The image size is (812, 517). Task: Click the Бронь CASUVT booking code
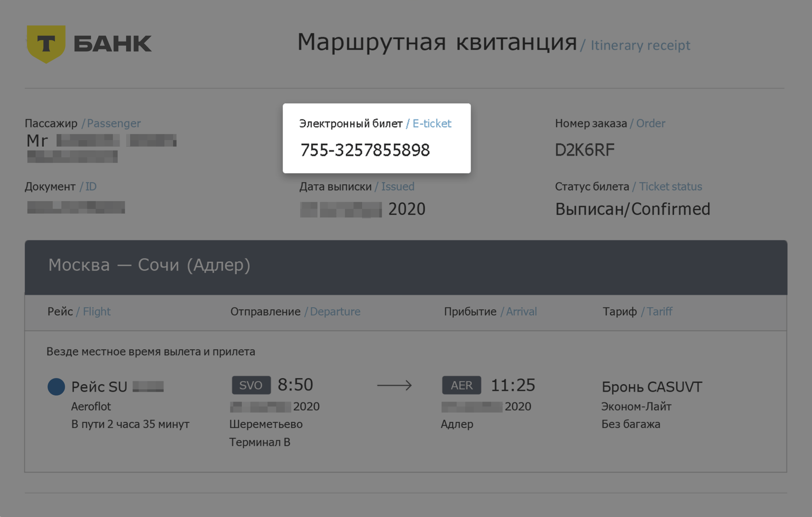click(652, 387)
